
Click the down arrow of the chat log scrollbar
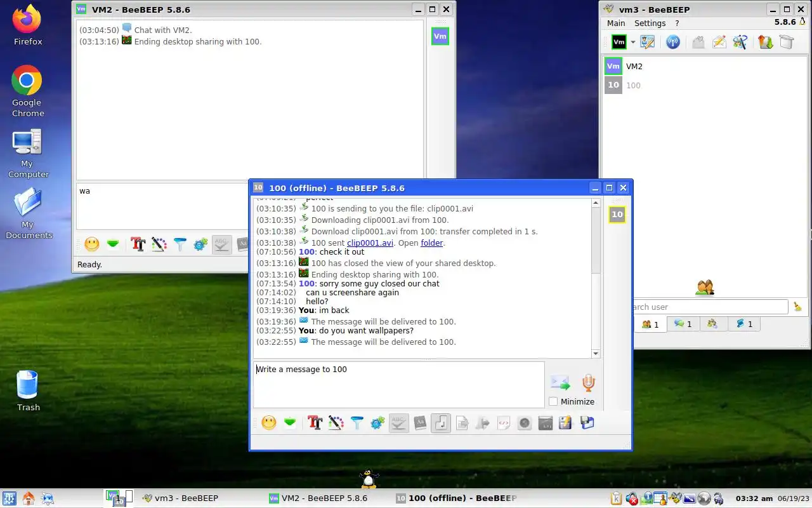coord(596,354)
